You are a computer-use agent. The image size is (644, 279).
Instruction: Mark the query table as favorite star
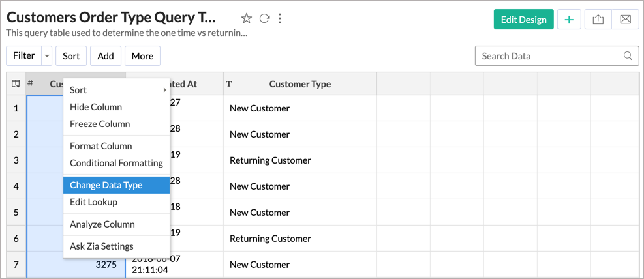pyautogui.click(x=246, y=19)
